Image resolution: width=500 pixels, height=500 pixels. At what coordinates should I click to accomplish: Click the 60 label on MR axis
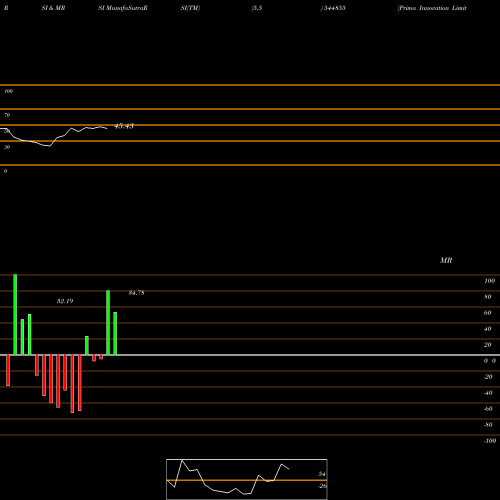[488, 313]
